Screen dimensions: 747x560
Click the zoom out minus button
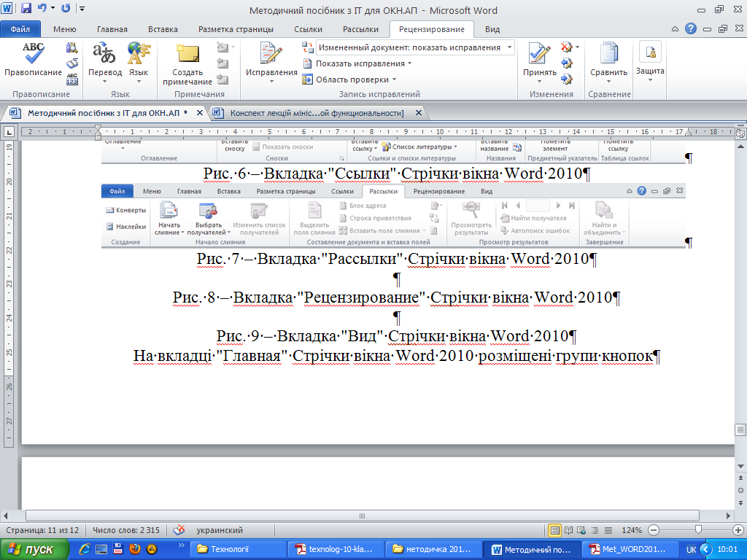tap(654, 530)
